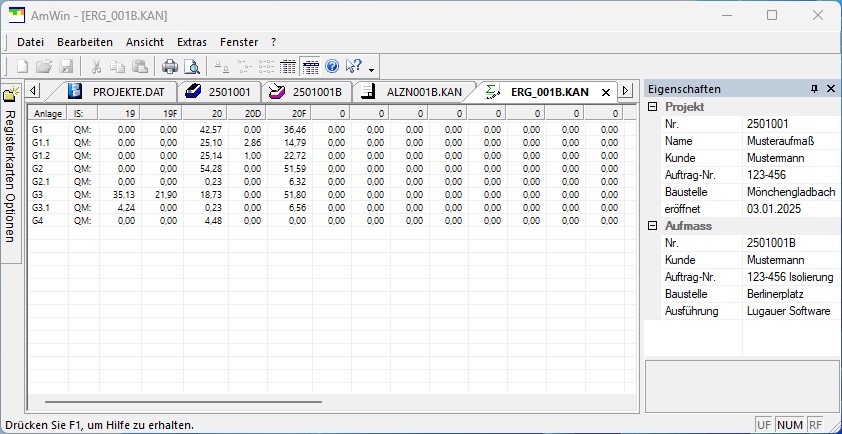
Task: Click the horizontal scrollbar of the table
Action: pyautogui.click(x=183, y=401)
